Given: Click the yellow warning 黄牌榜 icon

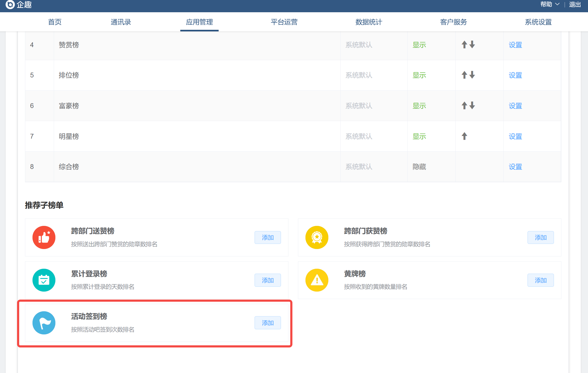Looking at the screenshot, I should [317, 280].
